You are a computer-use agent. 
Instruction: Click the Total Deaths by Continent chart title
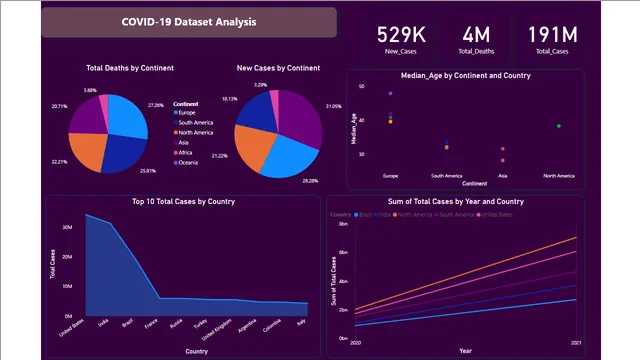(x=130, y=68)
